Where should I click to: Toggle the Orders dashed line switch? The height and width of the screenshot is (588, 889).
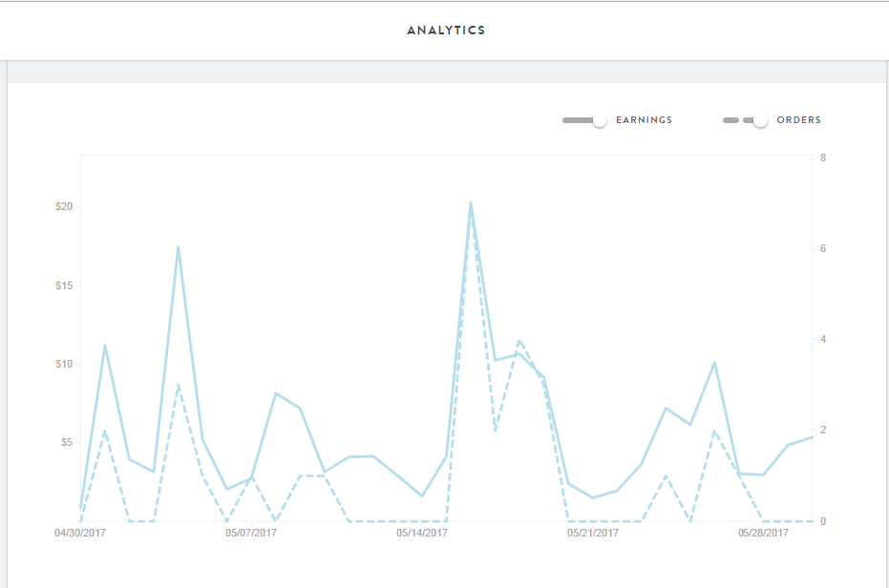(745, 120)
